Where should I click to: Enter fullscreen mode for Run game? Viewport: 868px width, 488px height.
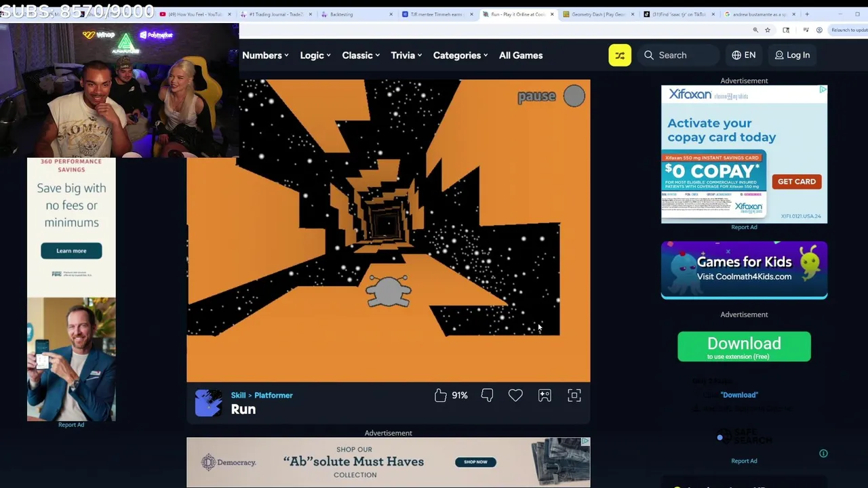(x=574, y=395)
